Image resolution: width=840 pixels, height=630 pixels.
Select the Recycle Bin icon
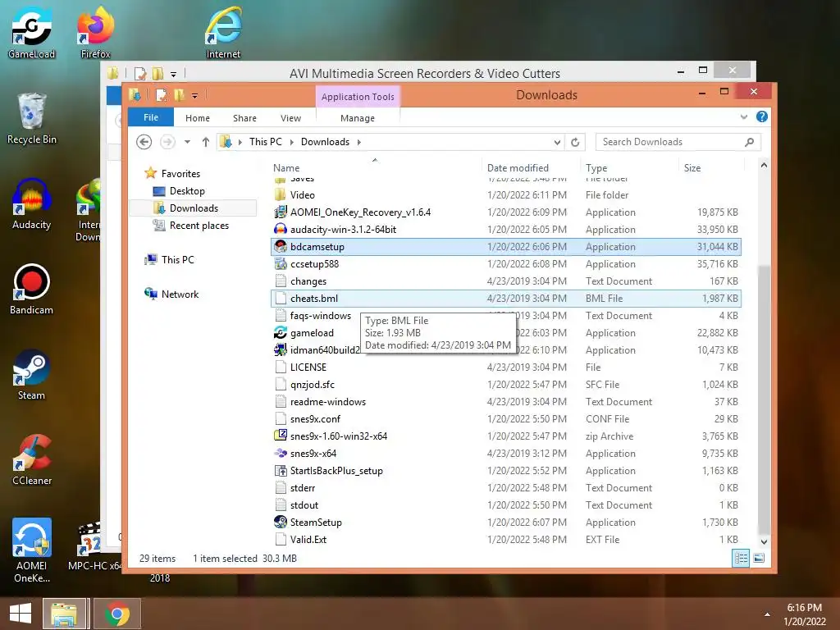coord(32,118)
